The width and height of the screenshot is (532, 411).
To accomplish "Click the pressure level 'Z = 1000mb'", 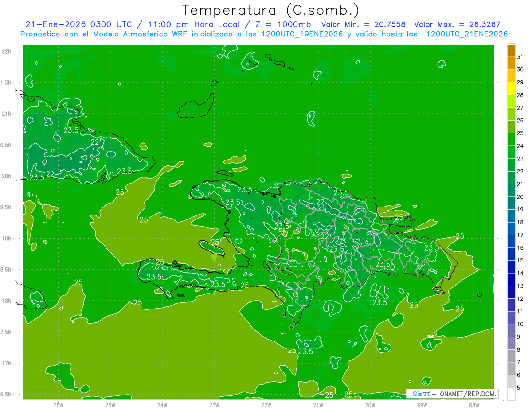I will click(x=282, y=24).
